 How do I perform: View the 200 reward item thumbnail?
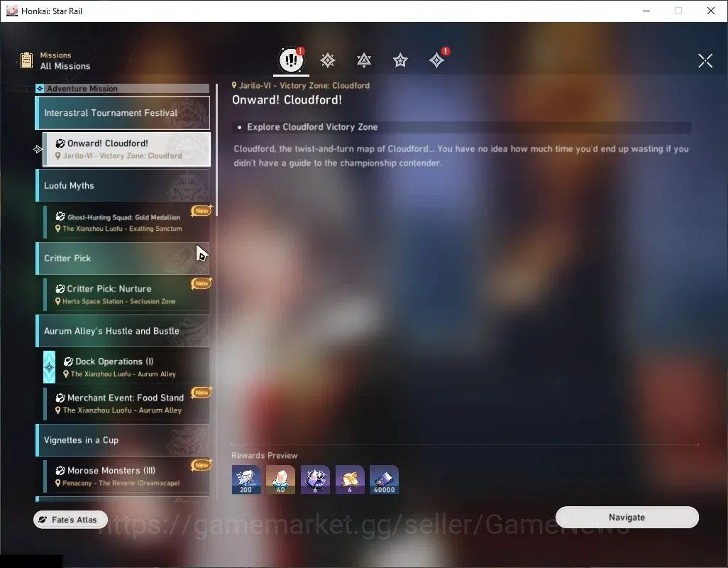click(246, 479)
